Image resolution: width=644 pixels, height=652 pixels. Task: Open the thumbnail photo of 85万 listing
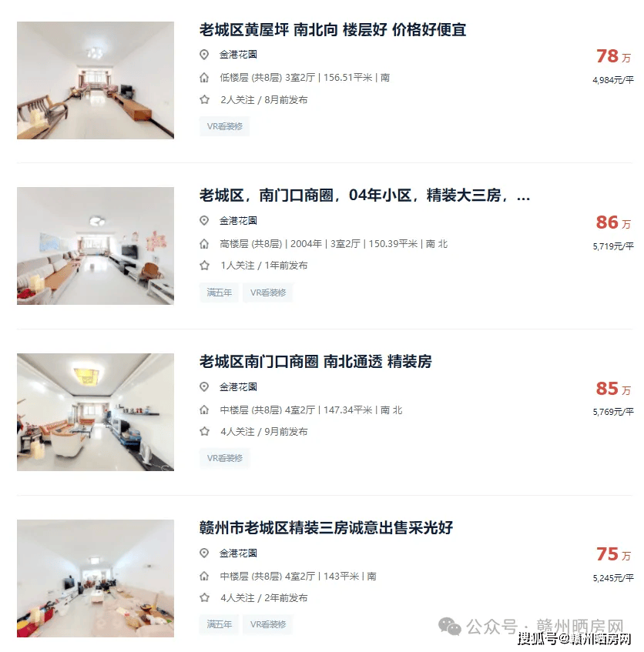click(x=96, y=412)
